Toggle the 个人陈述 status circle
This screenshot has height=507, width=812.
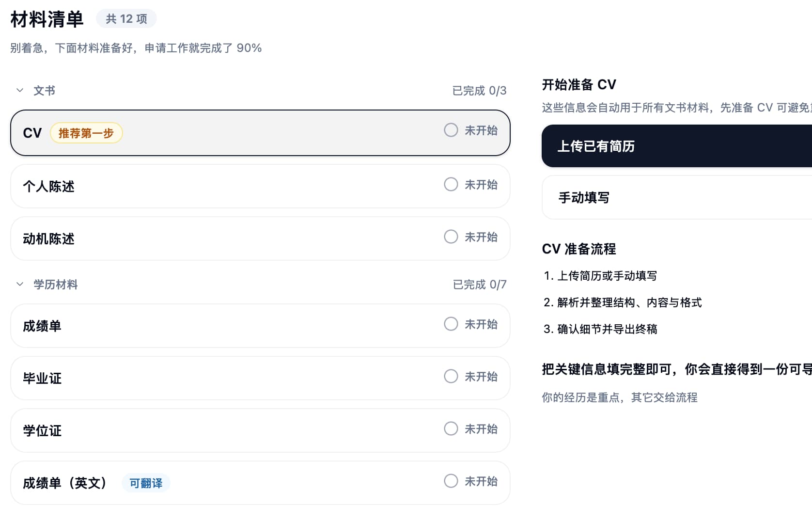(x=451, y=184)
